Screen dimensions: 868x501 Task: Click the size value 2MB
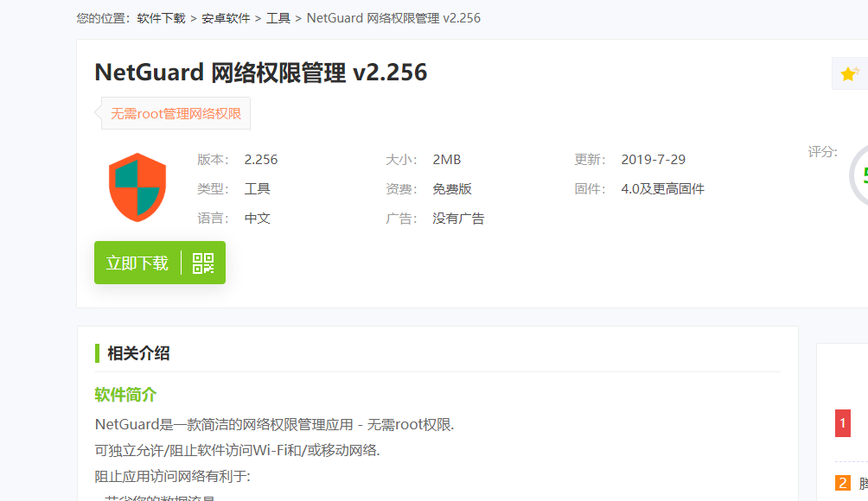pyautogui.click(x=446, y=159)
